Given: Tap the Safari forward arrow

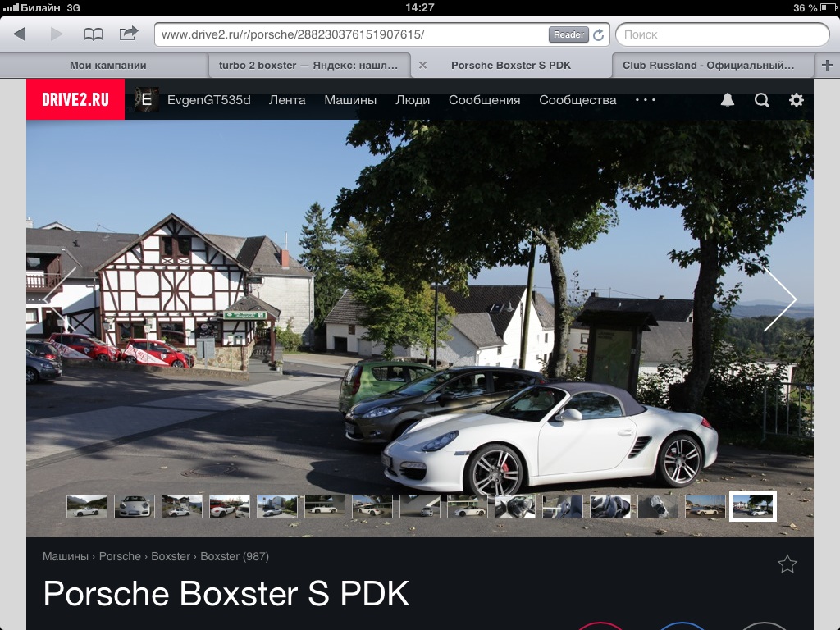Looking at the screenshot, I should 57,34.
